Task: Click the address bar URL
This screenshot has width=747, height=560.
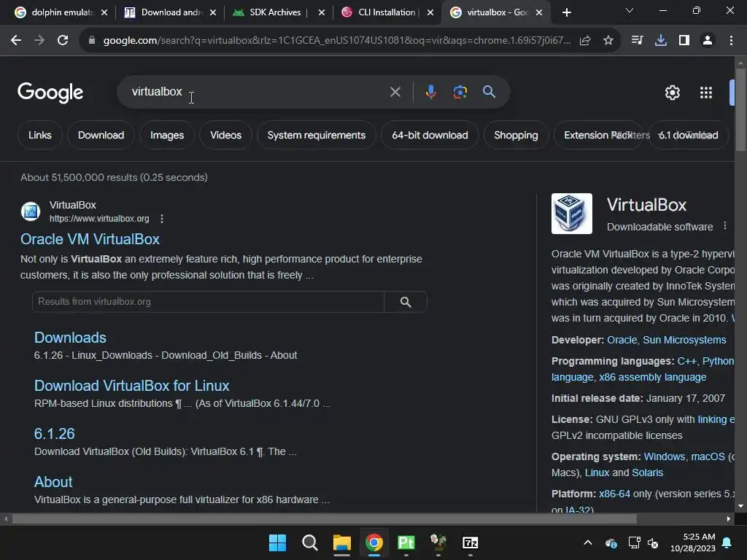Action: pyautogui.click(x=336, y=41)
